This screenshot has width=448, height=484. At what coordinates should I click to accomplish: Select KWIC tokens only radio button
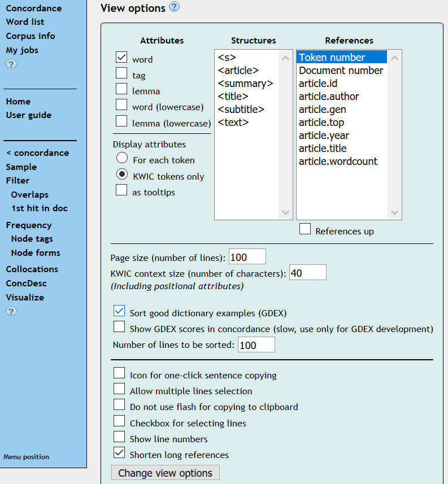[x=122, y=174]
